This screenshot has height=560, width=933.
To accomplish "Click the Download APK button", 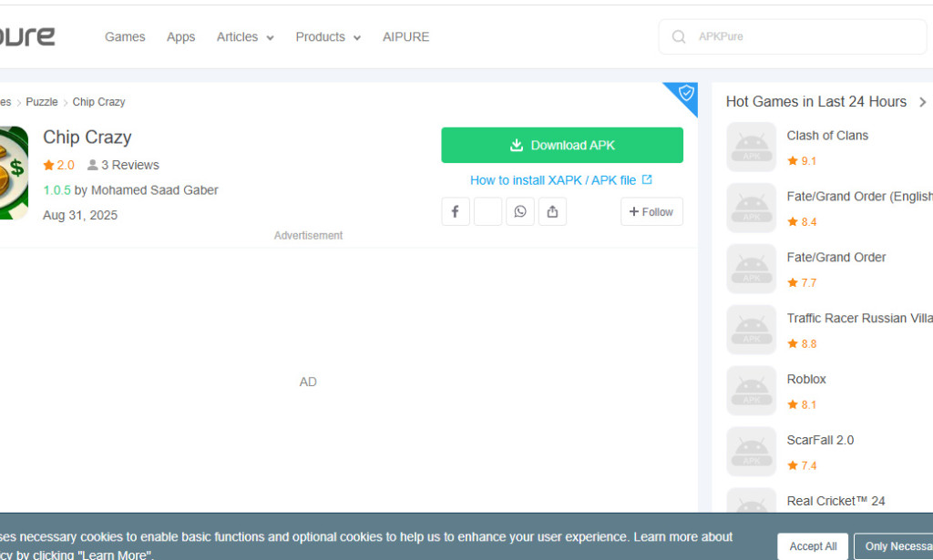I will coord(562,145).
